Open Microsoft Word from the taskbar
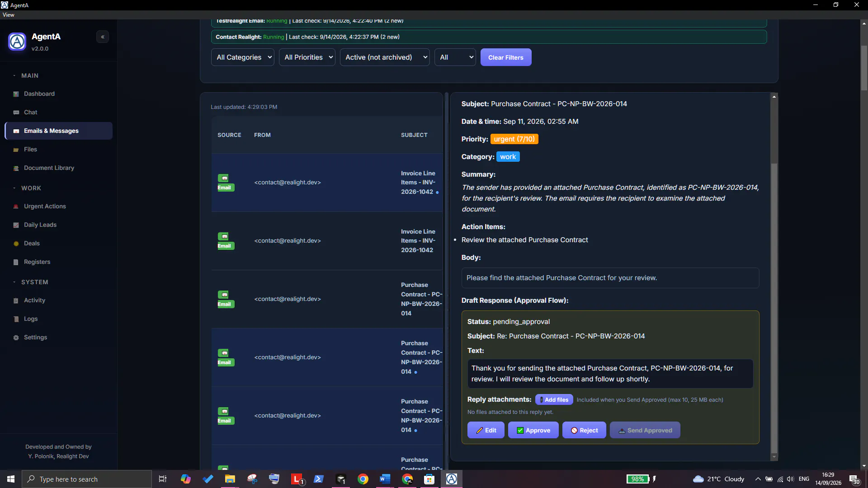This screenshot has height=488, width=868. coord(385,479)
